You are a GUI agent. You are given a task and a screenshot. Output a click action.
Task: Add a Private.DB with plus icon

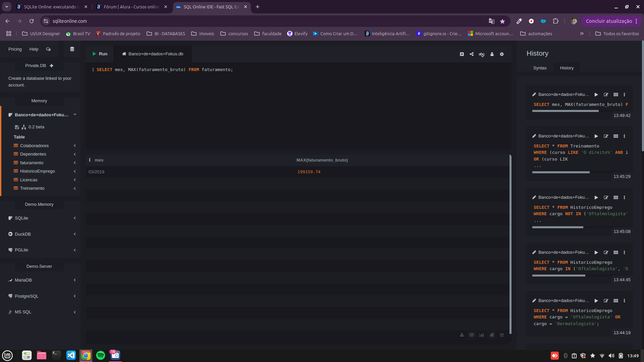point(52,66)
